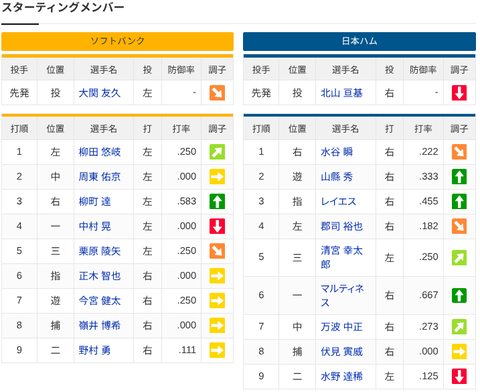Click the スターティングメンバー heading
480x392 pixels.
(x=63, y=7)
